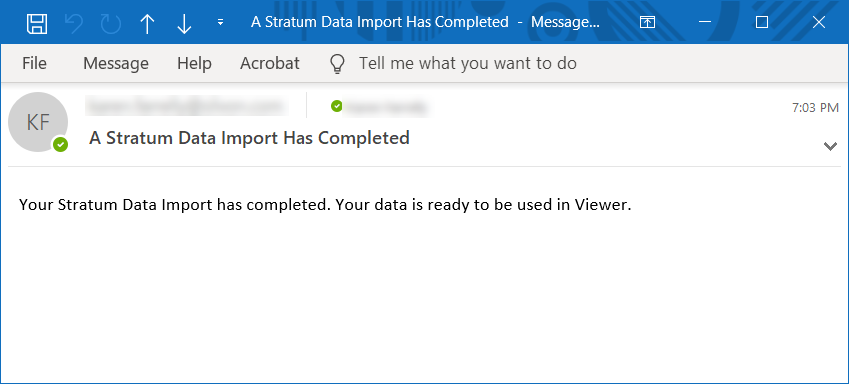Image resolution: width=849 pixels, height=384 pixels.
Task: Click the Ribbon Display Options icon
Action: click(648, 22)
